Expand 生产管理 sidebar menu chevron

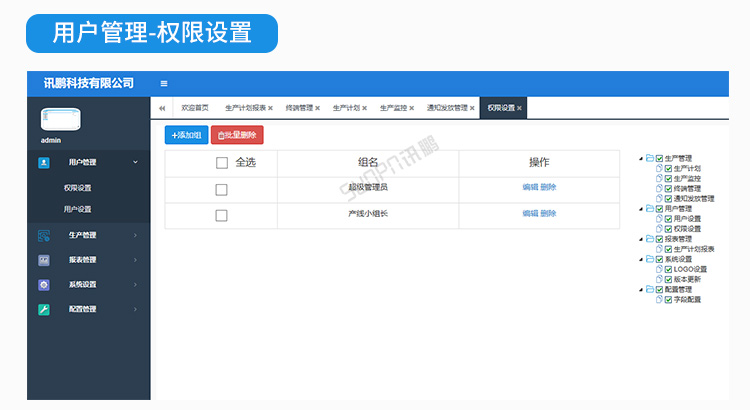[135, 235]
